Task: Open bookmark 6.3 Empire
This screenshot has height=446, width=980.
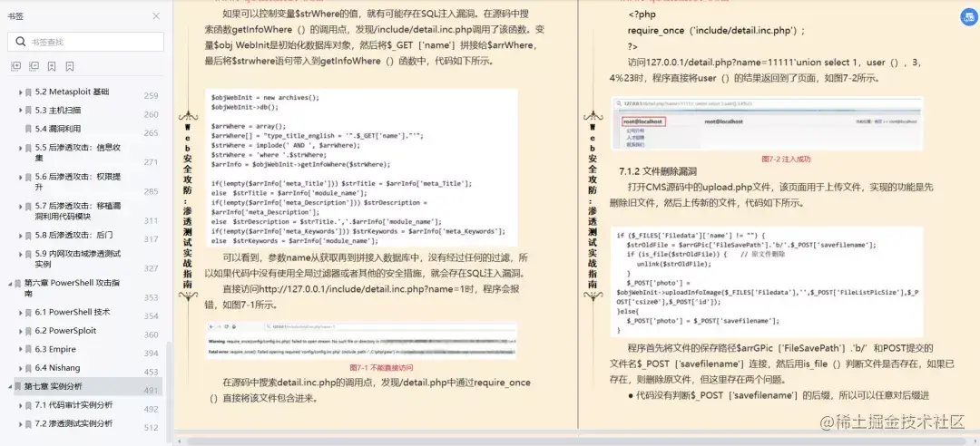Action: 57,349
